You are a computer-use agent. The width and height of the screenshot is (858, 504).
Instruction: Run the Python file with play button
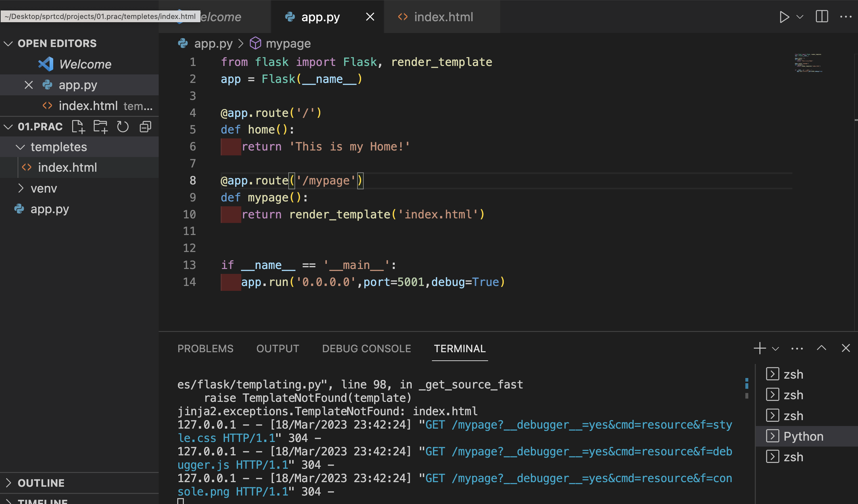pos(784,17)
